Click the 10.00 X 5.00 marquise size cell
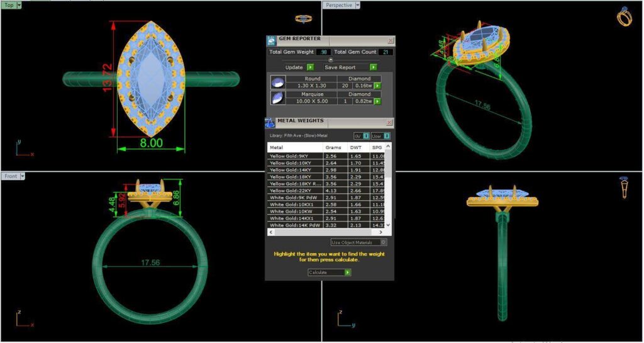644x343 pixels. [312, 101]
